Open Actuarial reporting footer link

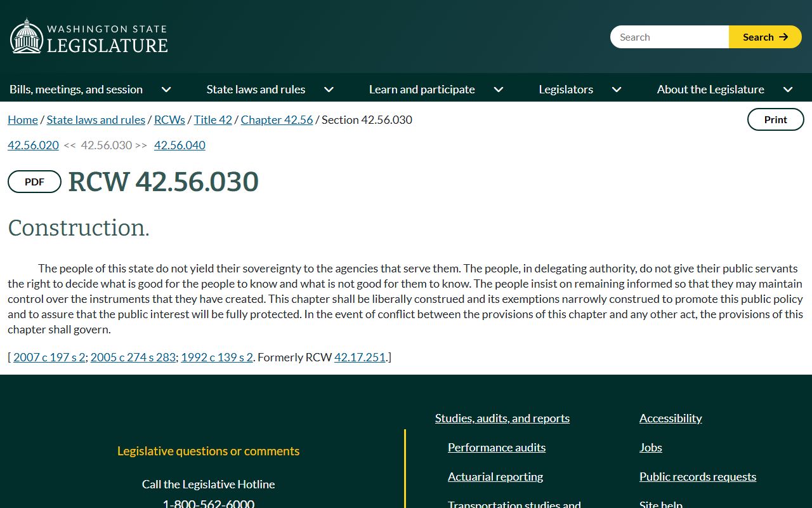(x=495, y=476)
